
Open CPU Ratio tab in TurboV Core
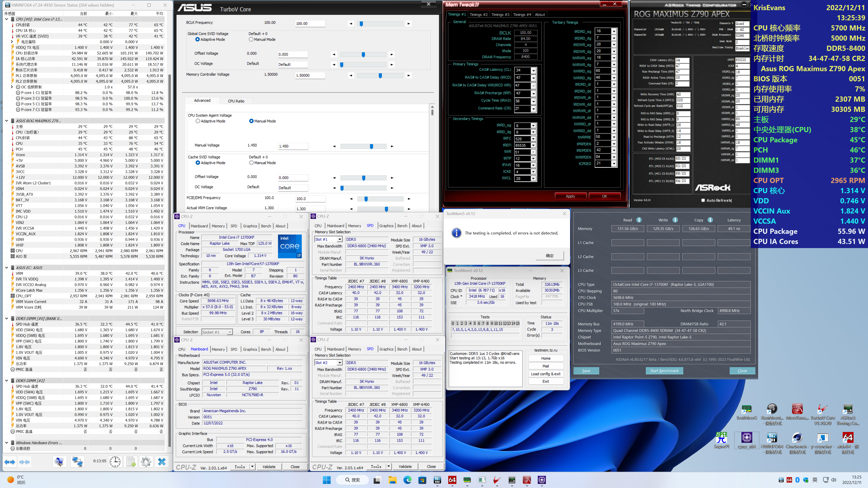coord(236,101)
